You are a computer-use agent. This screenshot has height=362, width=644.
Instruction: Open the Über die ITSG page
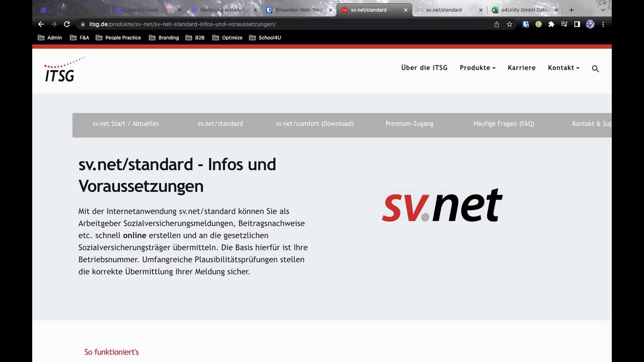point(424,68)
